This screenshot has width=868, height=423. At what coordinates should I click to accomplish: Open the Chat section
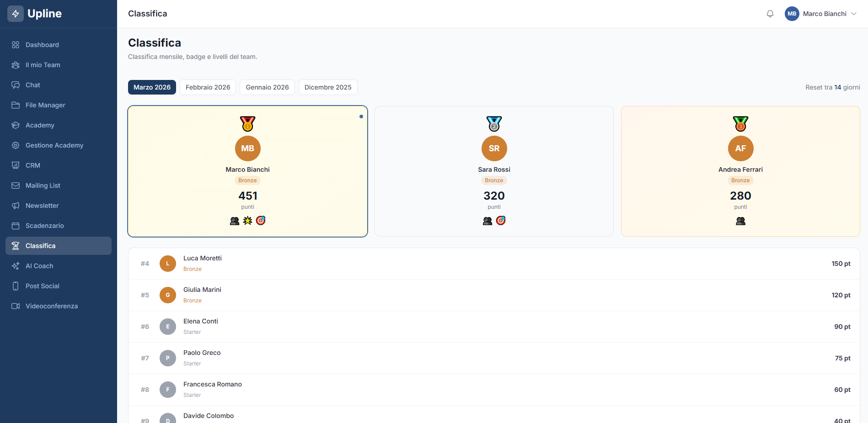(15, 85)
